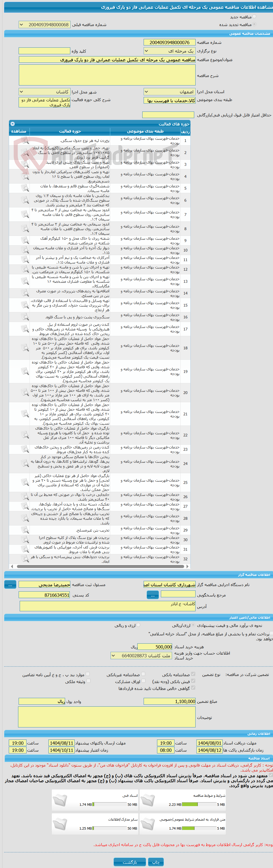This screenshot has height=868, width=273.
Task: Sort by the طبقه بندی موضوعی column header
Action: [x=145, y=131]
